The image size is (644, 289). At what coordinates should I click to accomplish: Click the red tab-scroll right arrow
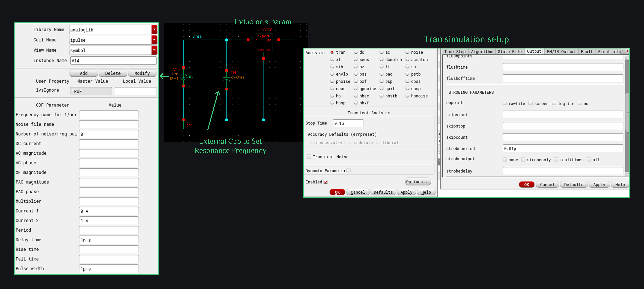628,51
